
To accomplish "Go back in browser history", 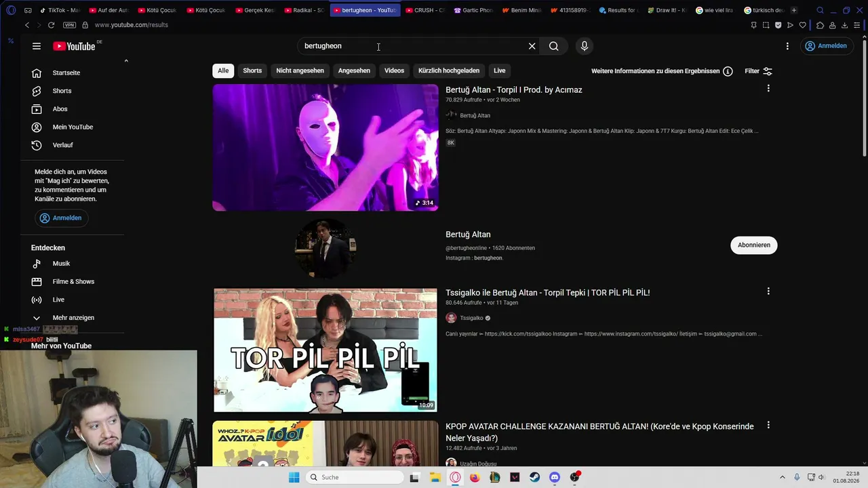I will tap(27, 25).
